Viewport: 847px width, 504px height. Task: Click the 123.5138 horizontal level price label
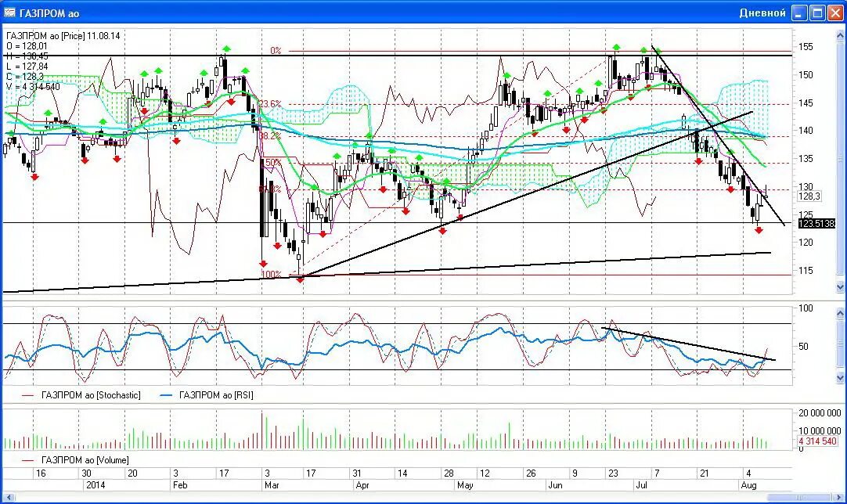point(816,223)
